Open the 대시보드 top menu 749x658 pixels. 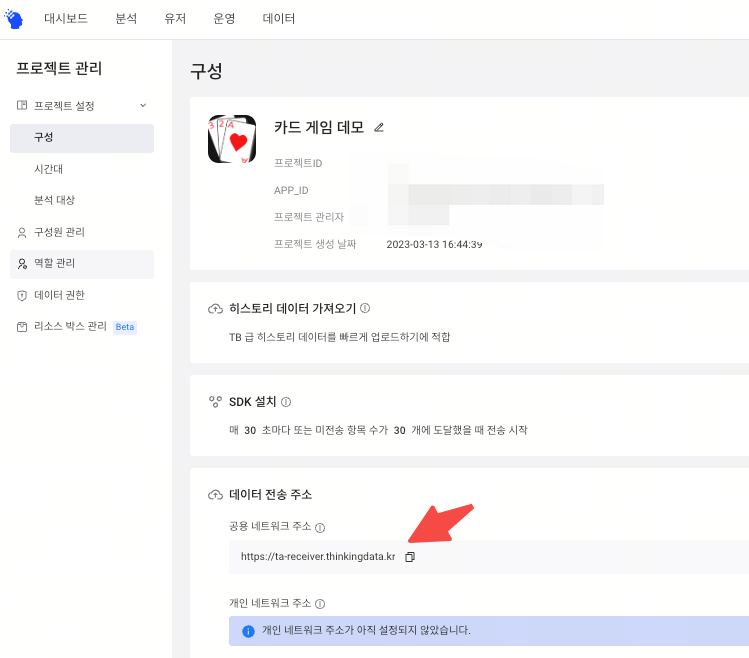point(67,19)
